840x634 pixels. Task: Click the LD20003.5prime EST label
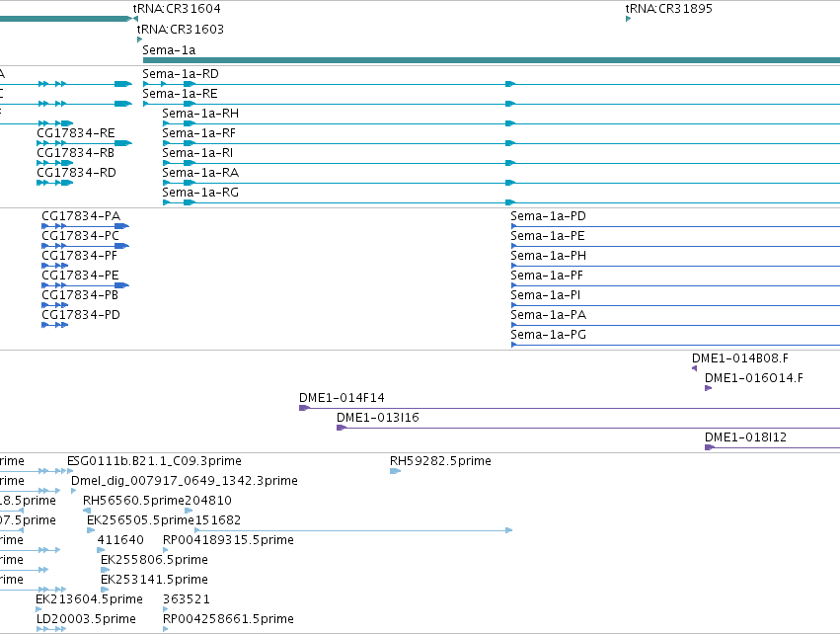(x=86, y=619)
